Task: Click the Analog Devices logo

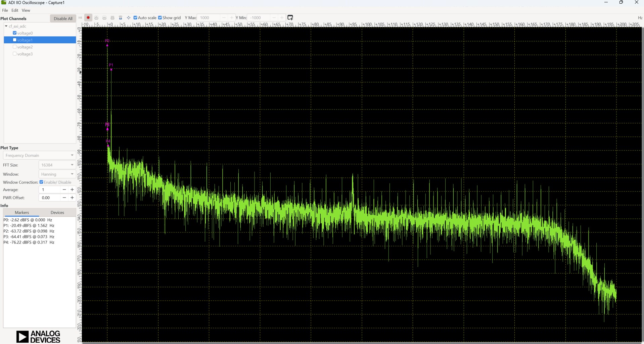Action: click(38, 336)
